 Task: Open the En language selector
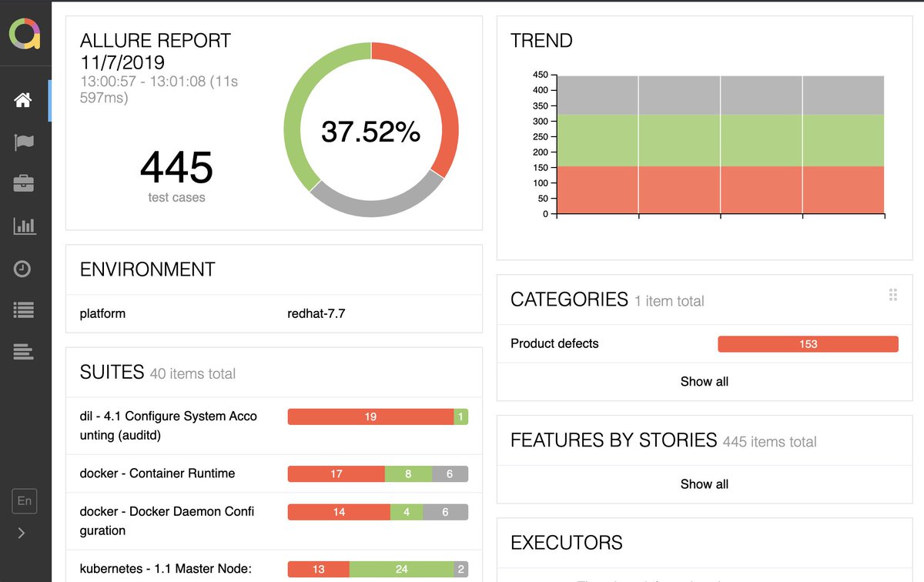click(x=25, y=501)
